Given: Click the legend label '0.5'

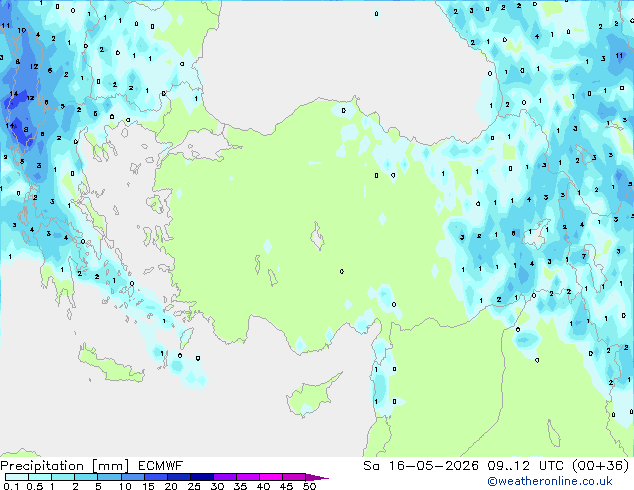Looking at the screenshot, I should coord(34,486).
